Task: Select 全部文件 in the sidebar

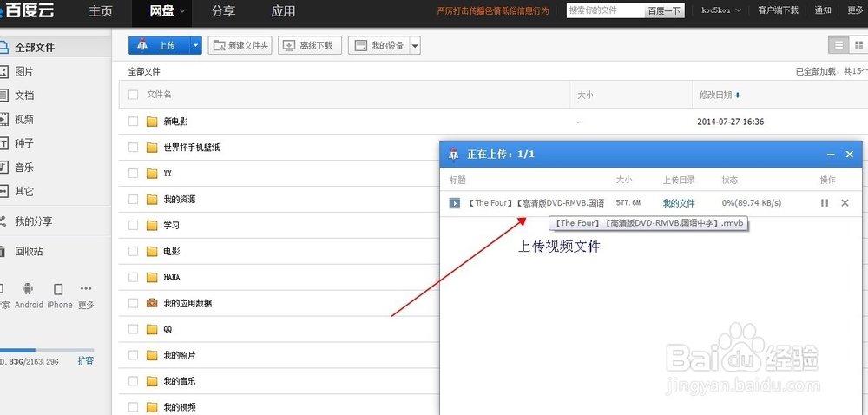Action: pos(35,48)
